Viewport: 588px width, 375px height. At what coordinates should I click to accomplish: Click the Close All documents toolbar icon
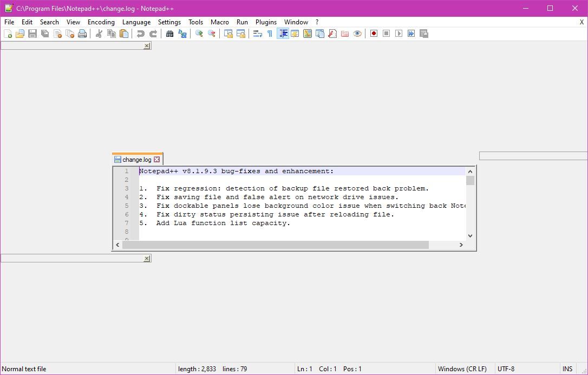[70, 34]
